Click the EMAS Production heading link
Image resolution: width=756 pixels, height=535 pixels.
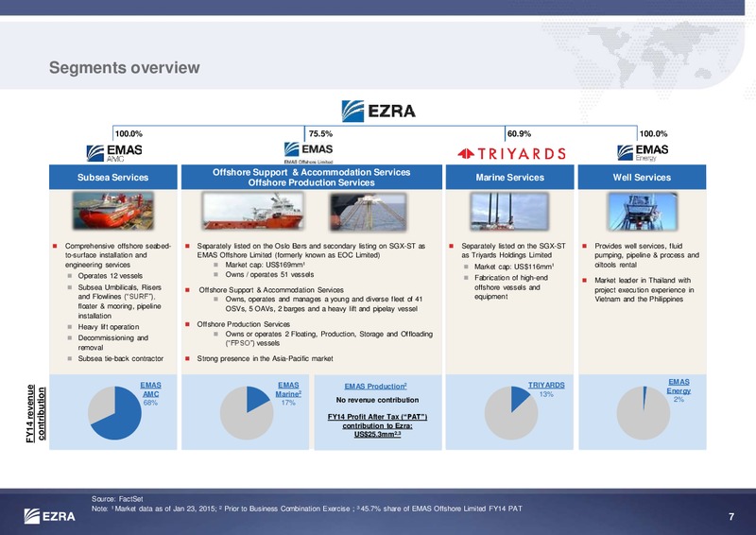coord(375,386)
